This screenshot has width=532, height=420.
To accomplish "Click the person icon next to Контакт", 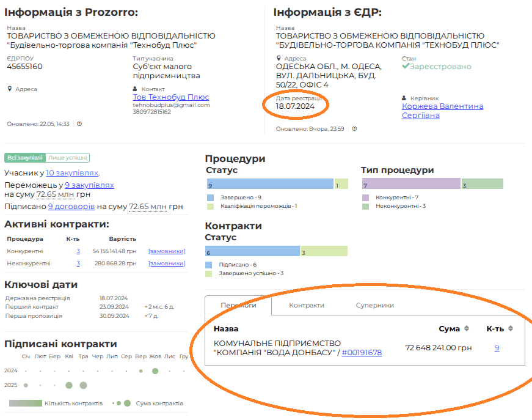I will click(x=136, y=89).
